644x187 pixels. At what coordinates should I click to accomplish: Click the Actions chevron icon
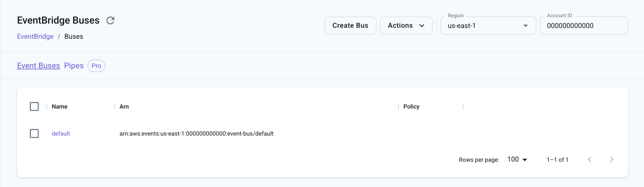pos(422,26)
